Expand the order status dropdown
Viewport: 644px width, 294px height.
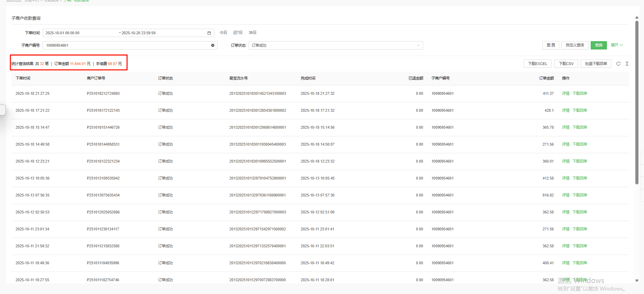tap(336, 45)
